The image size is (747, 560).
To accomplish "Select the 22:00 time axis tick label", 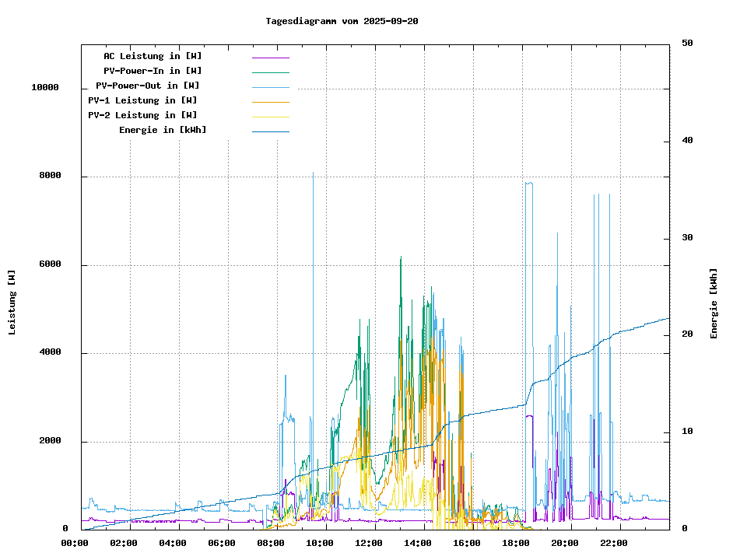I will pos(614,543).
